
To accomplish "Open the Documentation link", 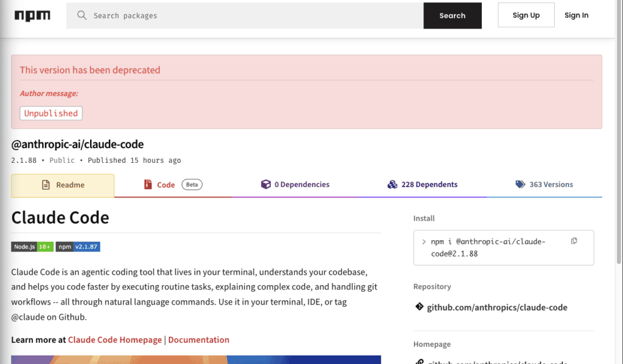I will click(198, 340).
